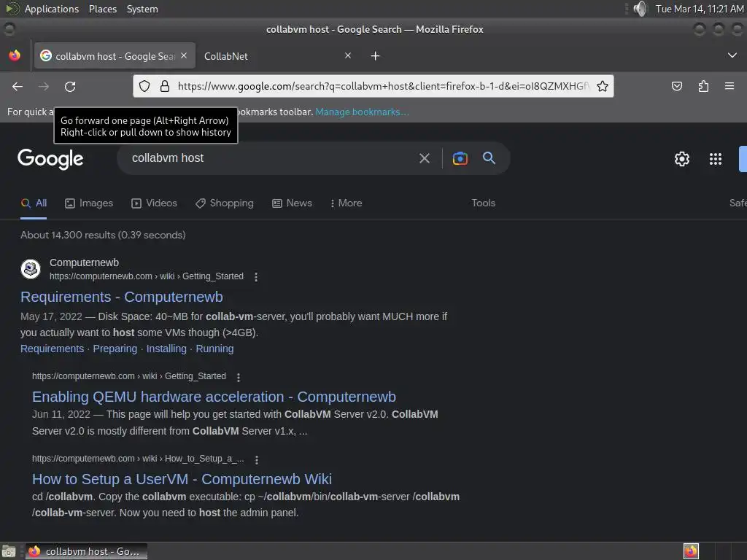Open the Google apps grid

(x=715, y=158)
